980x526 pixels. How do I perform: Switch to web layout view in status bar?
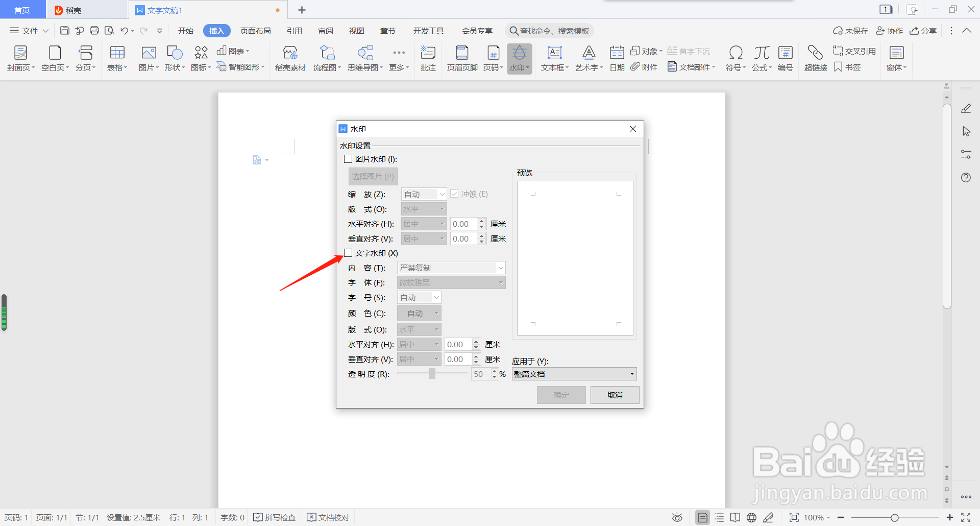tap(751, 517)
